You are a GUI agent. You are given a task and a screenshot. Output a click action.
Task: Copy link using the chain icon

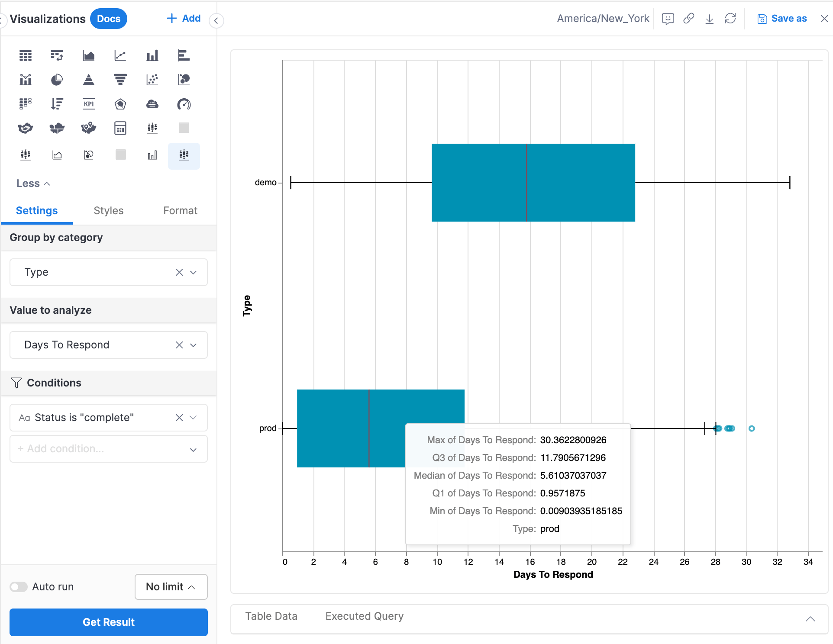pos(688,19)
